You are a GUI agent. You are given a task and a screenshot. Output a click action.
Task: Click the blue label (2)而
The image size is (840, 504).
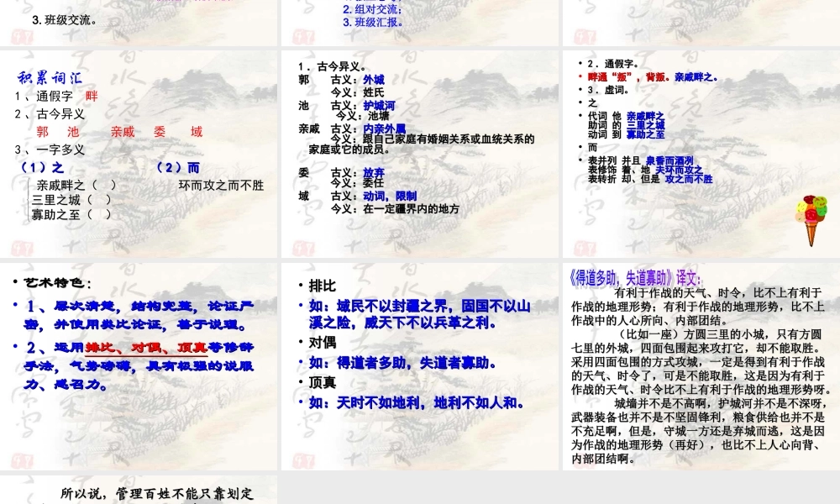click(x=178, y=168)
